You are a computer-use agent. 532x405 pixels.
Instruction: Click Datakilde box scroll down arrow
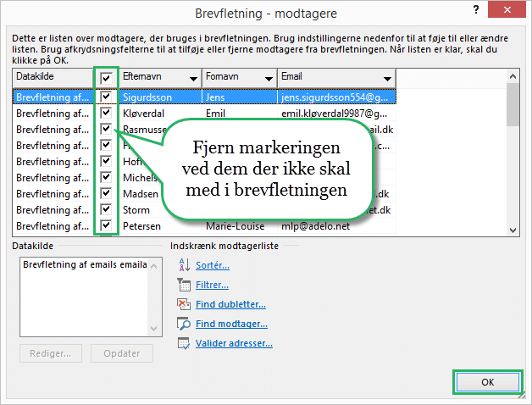[153, 328]
